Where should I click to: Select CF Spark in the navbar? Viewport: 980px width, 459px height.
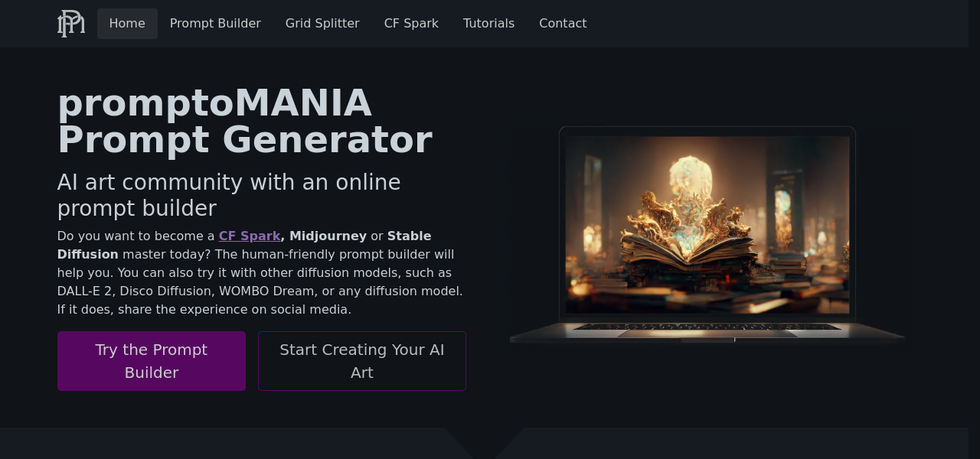(411, 24)
